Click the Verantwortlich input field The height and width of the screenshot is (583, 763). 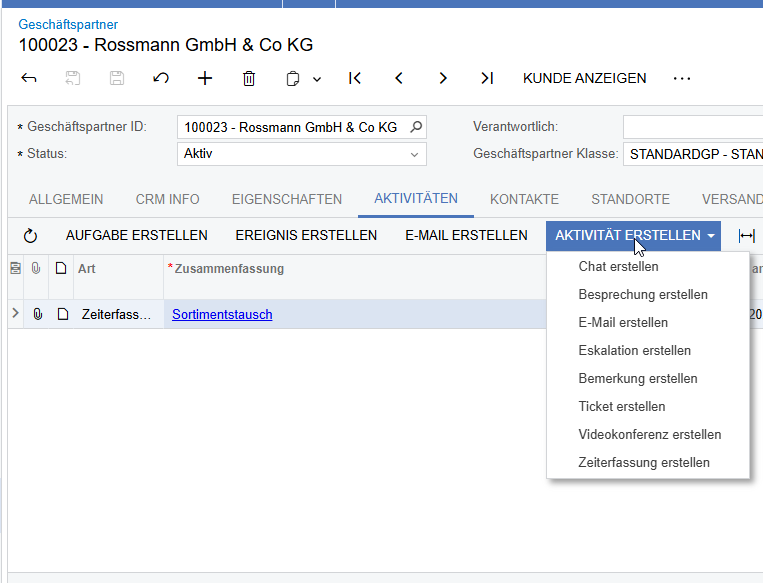coord(693,127)
